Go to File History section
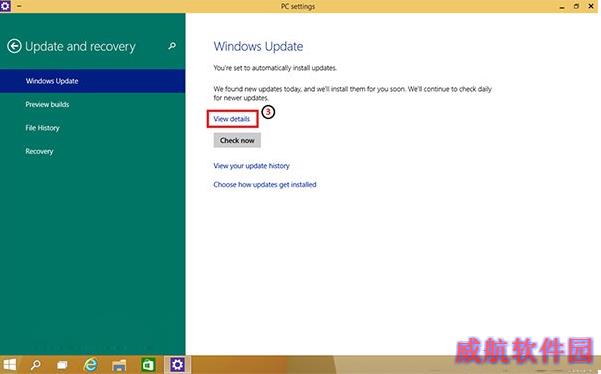 point(43,128)
